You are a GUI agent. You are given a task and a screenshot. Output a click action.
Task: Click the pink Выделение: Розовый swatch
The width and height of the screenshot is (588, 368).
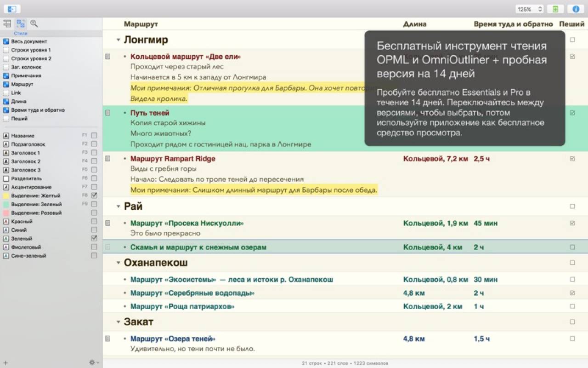pyautogui.click(x=6, y=213)
